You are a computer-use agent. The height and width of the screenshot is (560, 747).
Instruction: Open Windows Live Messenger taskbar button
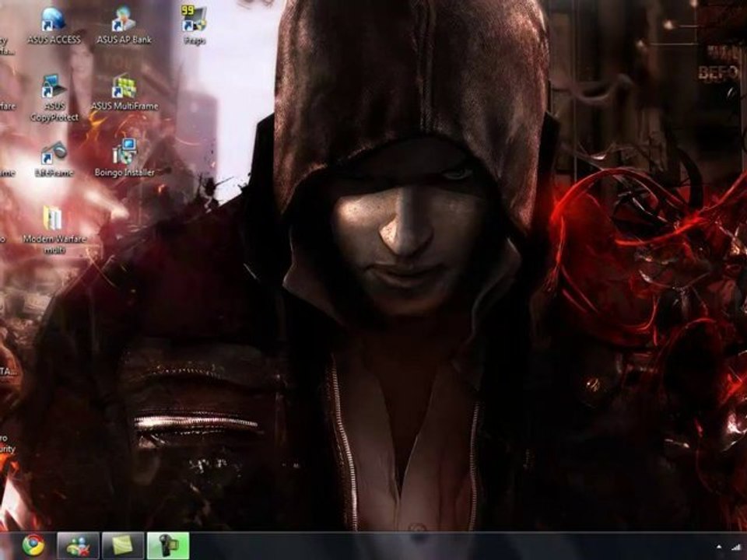[x=78, y=546]
